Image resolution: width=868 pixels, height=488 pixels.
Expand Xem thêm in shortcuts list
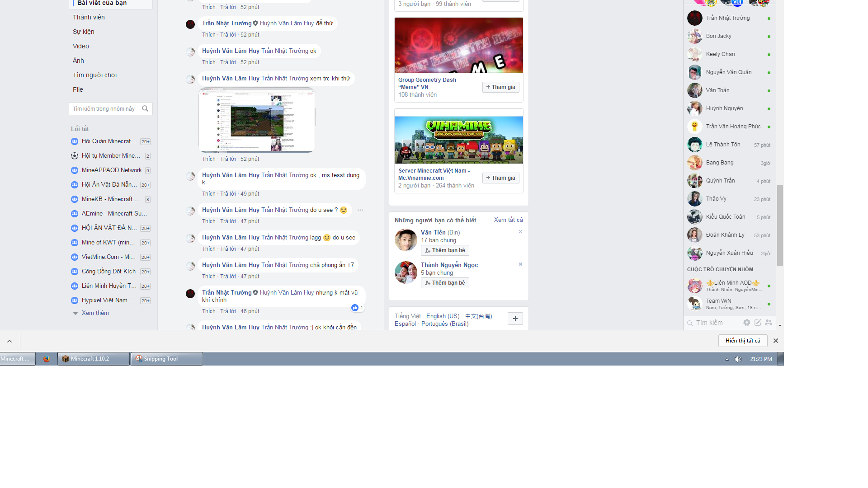click(x=95, y=313)
